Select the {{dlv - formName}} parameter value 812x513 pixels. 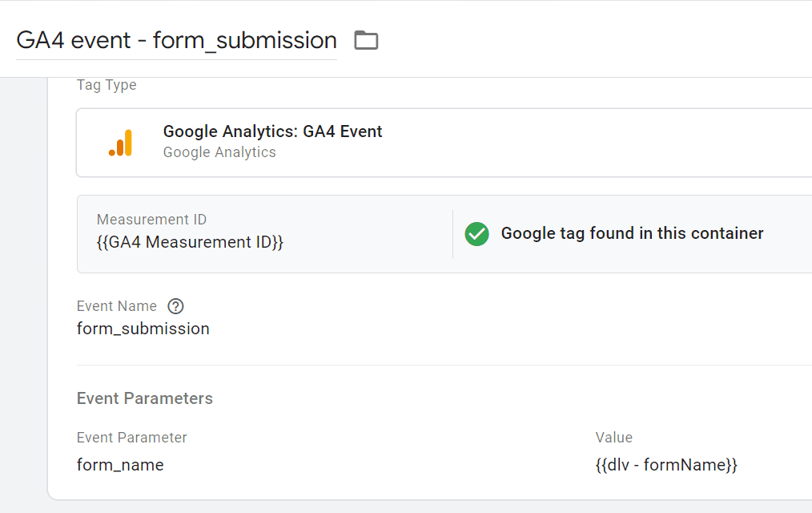666,465
